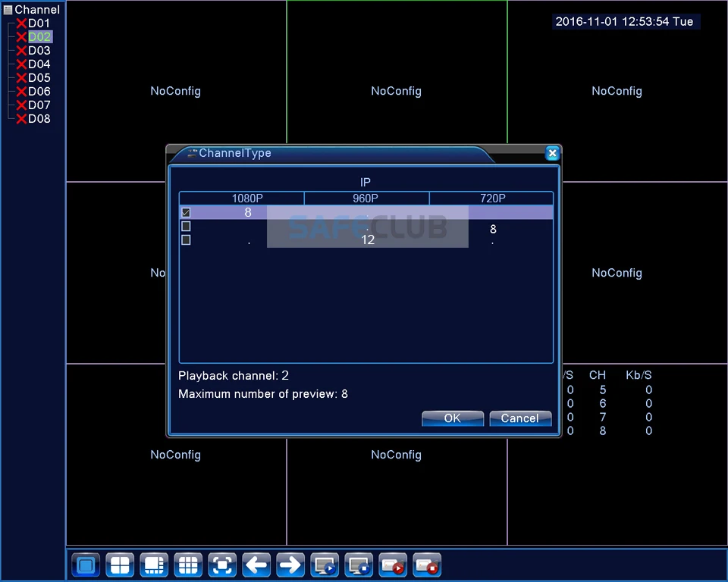Viewport: 728px width, 582px height.
Task: Go to next page with right arrow
Action: (290, 565)
